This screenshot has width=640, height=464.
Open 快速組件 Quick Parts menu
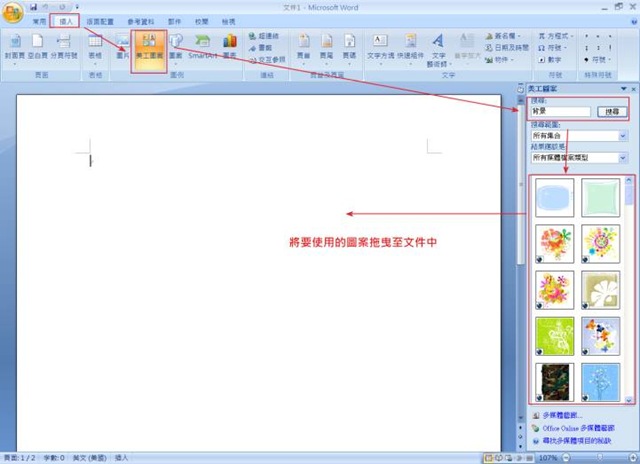point(410,49)
